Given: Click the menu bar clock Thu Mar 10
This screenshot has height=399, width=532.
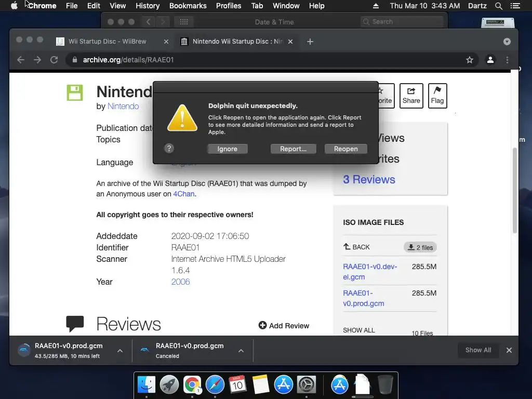Looking at the screenshot, I should [425, 6].
